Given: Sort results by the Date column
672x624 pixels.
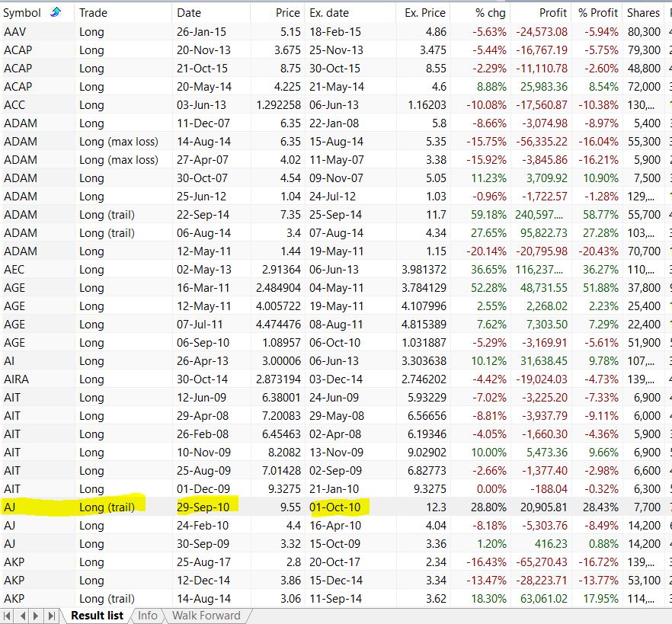Looking at the screenshot, I should (x=189, y=13).
